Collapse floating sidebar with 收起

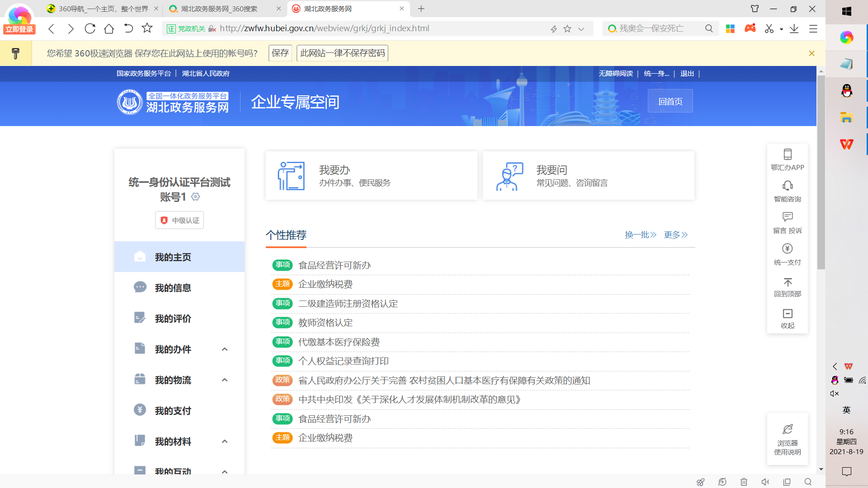click(787, 314)
